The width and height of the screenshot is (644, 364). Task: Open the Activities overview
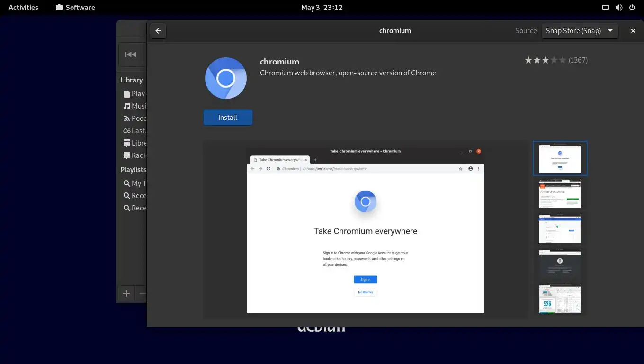[23, 7]
